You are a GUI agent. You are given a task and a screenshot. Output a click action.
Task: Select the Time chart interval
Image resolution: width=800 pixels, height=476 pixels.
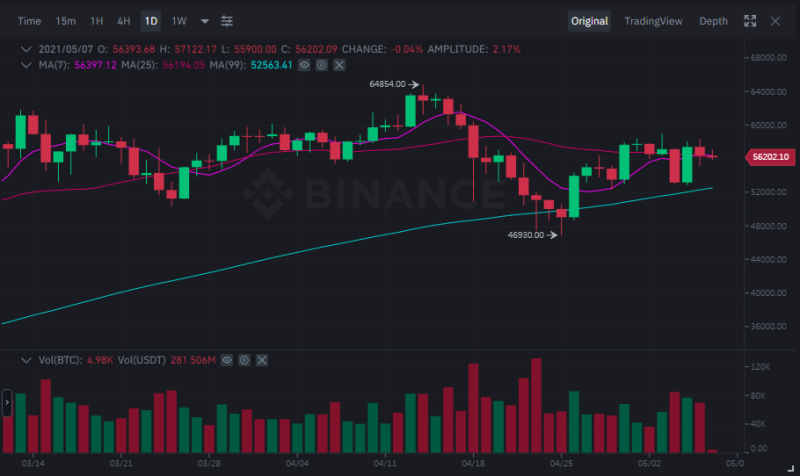(29, 21)
